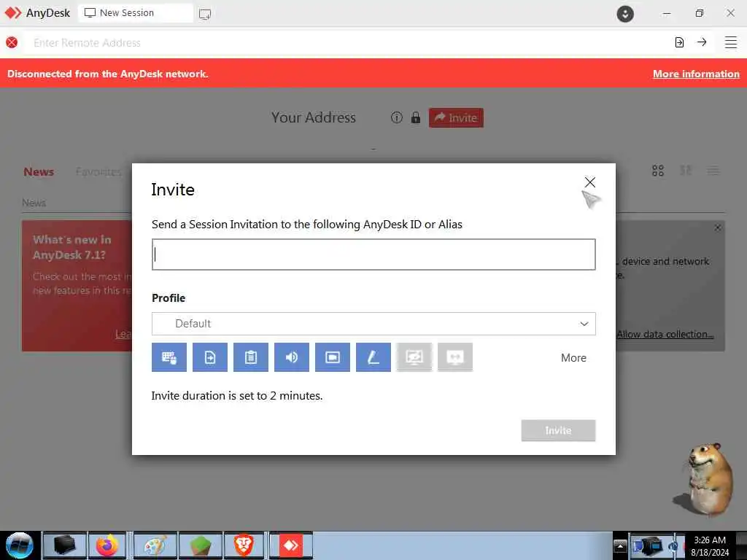Screen dimensions: 747x560
Task: Click the padlock icon beside Your Address
Action: coord(415,117)
